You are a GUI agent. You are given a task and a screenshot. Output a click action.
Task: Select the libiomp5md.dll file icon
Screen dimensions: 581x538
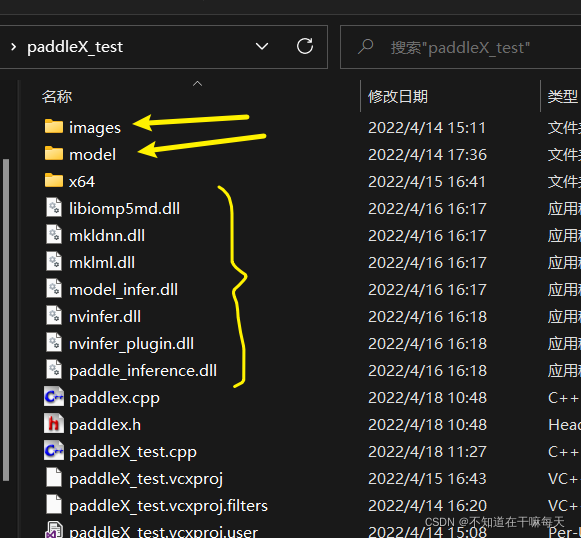point(54,207)
